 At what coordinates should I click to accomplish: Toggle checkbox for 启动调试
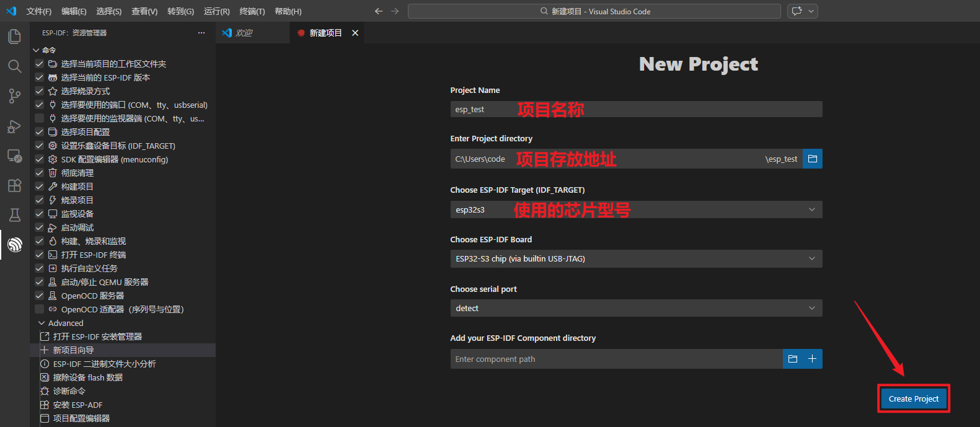[39, 227]
